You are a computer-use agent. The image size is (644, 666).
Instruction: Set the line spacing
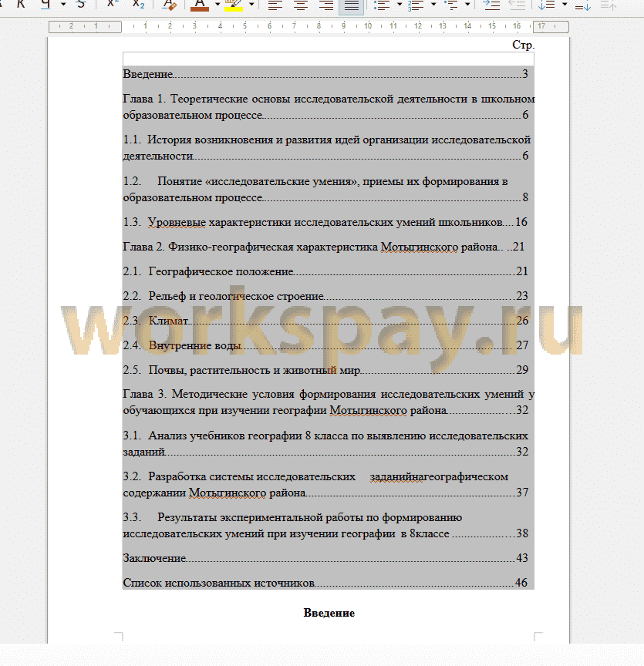[x=547, y=5]
